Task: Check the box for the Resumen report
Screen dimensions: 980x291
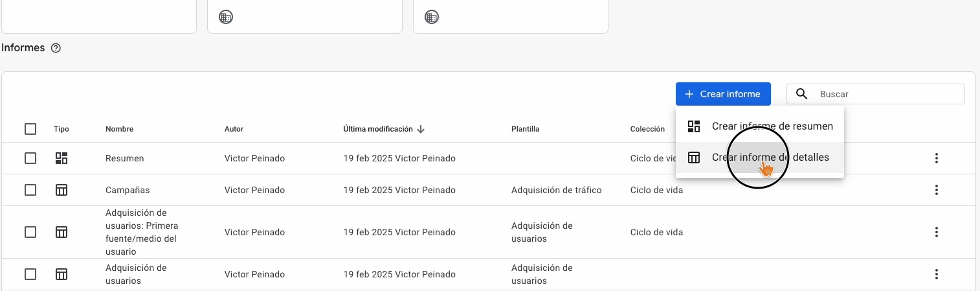Action: click(x=30, y=158)
